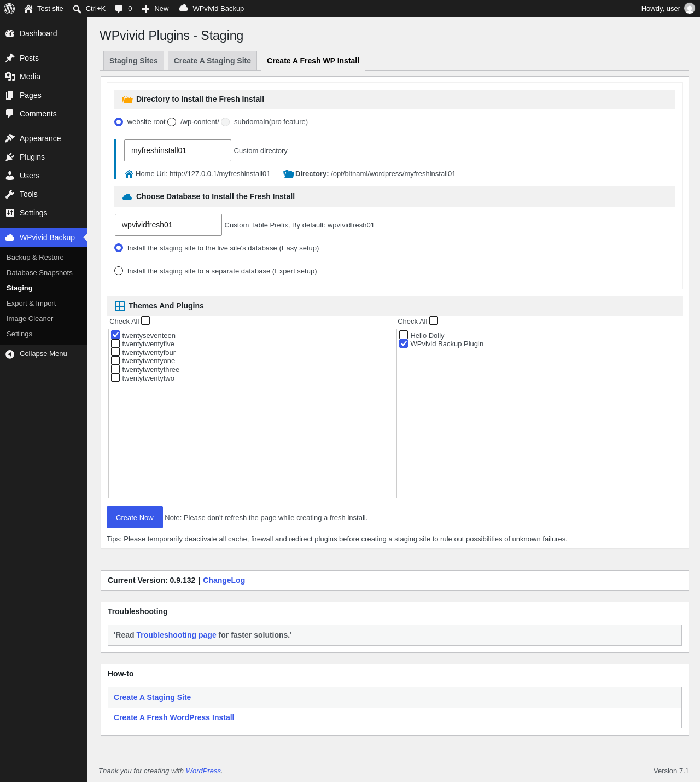Open the Troubleshooting page link

[176, 635]
